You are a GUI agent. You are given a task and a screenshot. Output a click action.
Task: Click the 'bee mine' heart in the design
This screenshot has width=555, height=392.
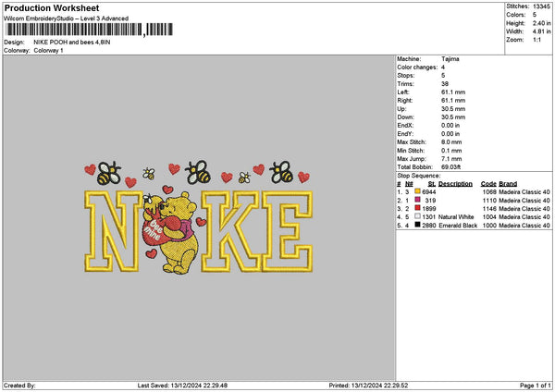pos(157,230)
